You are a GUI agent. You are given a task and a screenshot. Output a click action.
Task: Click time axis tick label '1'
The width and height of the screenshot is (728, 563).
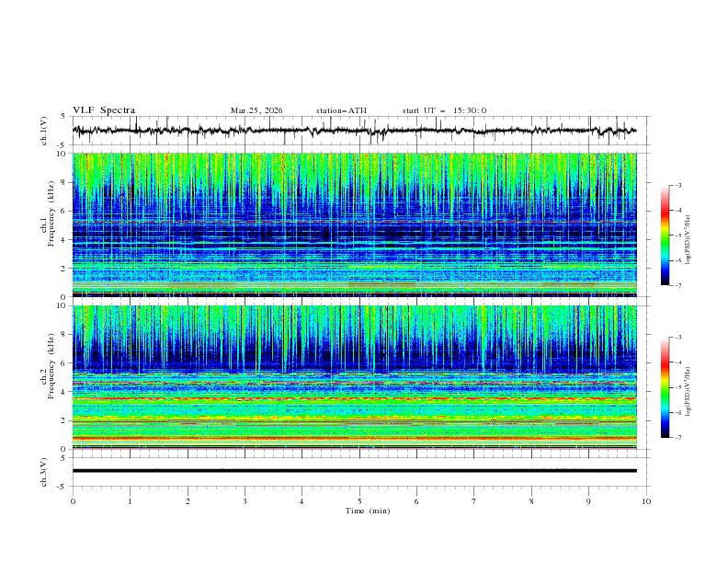coord(130,501)
